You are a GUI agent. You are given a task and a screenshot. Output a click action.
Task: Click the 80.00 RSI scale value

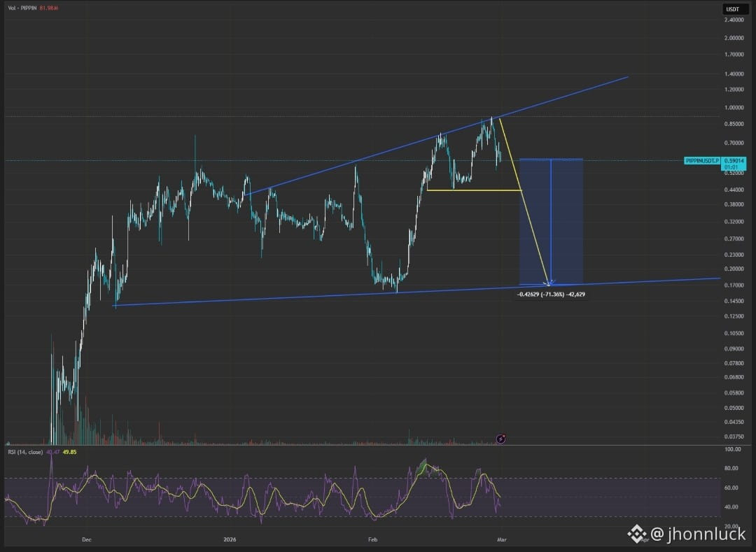tap(733, 468)
